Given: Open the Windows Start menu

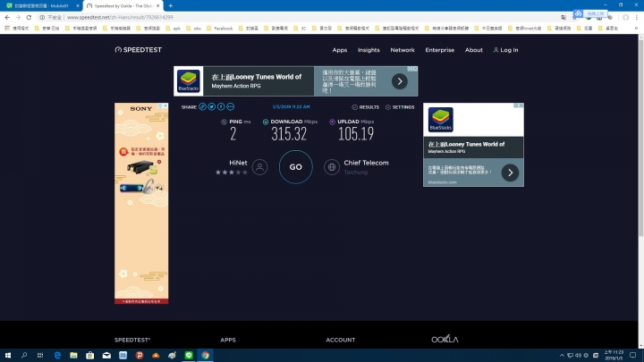Looking at the screenshot, I should click(8, 356).
